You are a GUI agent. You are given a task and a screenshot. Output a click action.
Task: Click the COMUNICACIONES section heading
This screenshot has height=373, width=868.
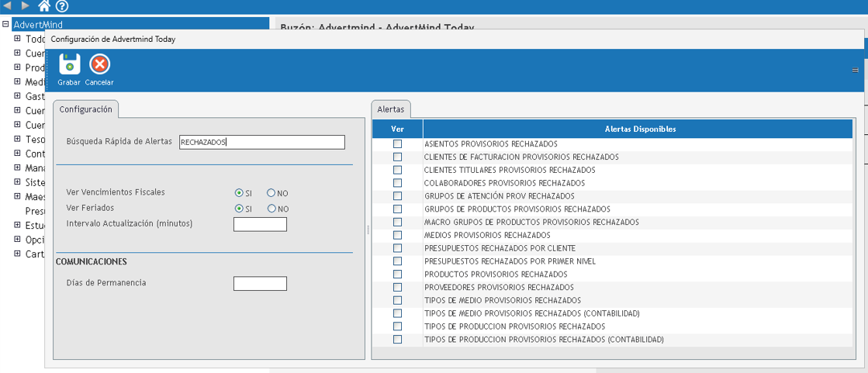click(92, 261)
